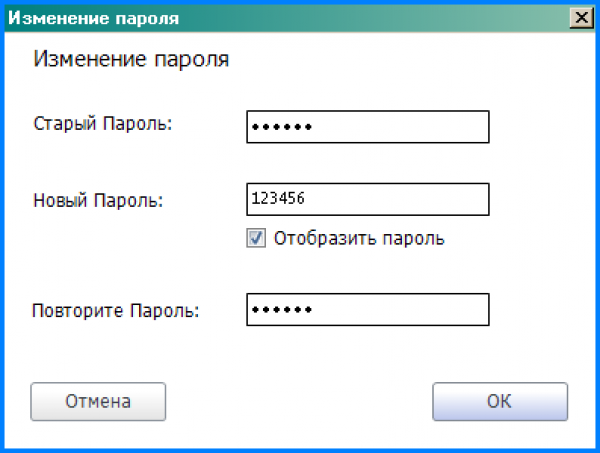Click the Отобразить пароль checkbox label text

tap(359, 238)
